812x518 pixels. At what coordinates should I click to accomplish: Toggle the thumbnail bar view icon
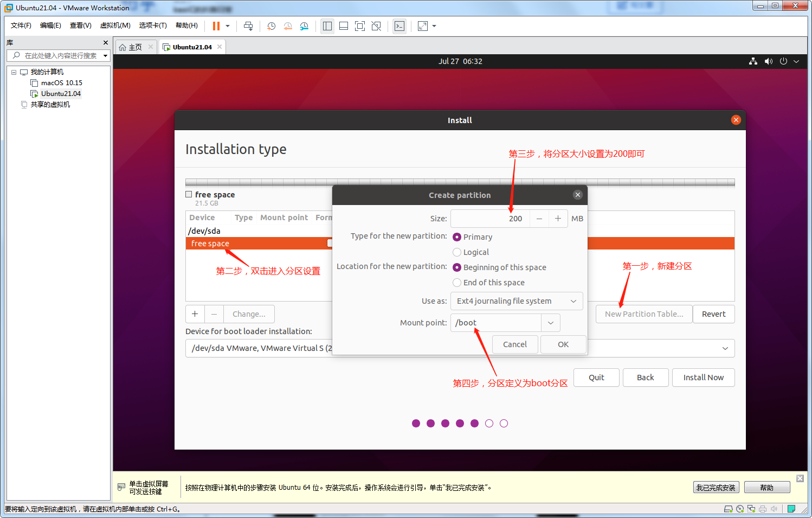point(344,26)
